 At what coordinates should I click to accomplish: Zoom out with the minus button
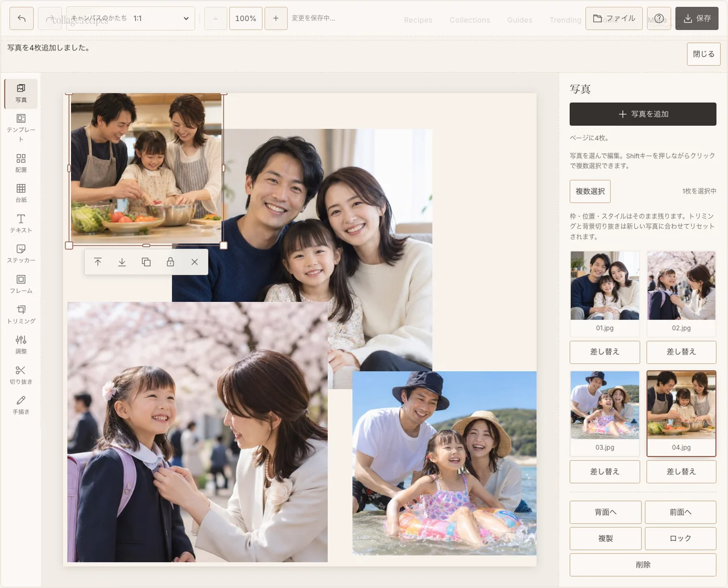pyautogui.click(x=216, y=18)
